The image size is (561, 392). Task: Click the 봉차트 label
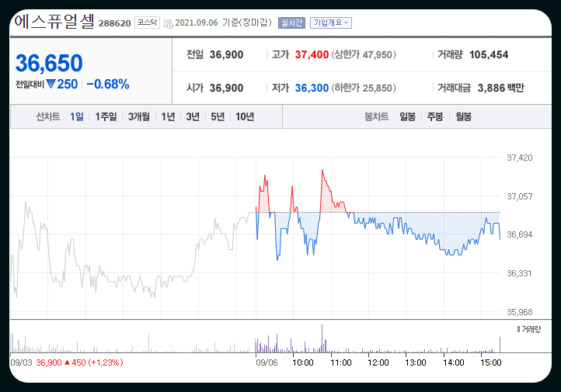(x=376, y=116)
